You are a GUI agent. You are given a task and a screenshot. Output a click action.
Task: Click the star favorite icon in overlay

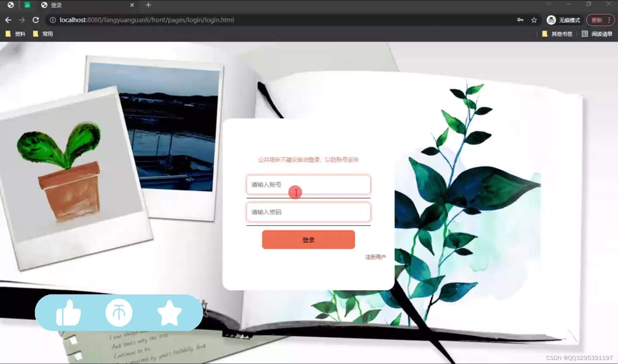tap(169, 313)
